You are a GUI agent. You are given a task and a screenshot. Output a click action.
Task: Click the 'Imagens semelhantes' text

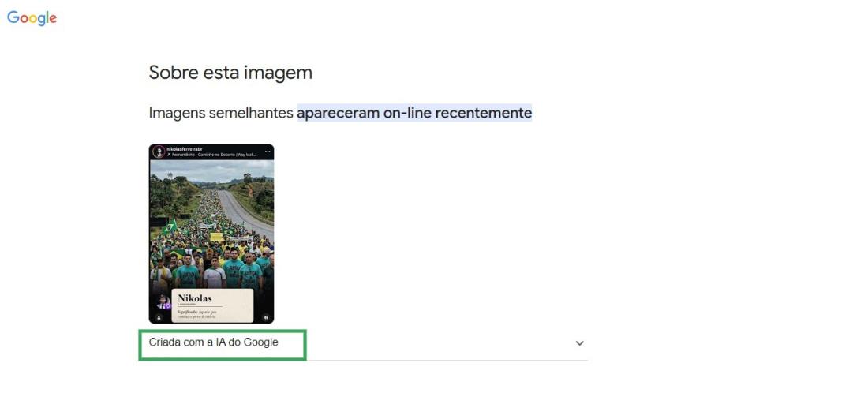(x=221, y=113)
